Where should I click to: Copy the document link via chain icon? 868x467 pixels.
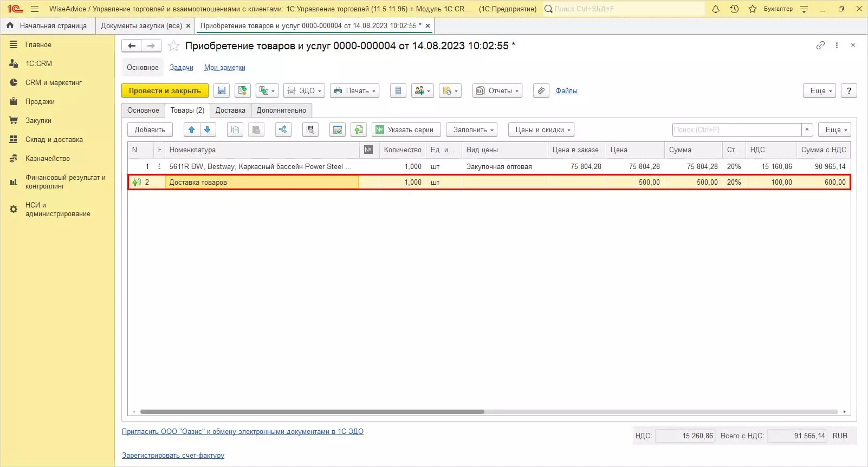pos(820,46)
